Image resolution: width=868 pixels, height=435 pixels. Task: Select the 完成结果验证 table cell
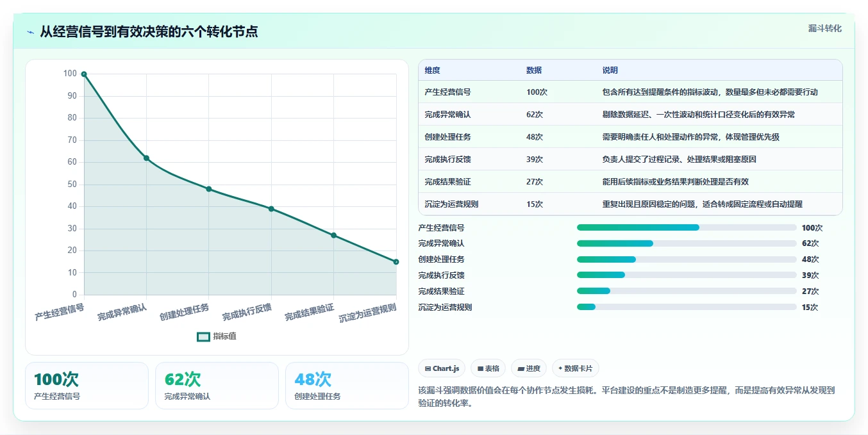coord(447,182)
